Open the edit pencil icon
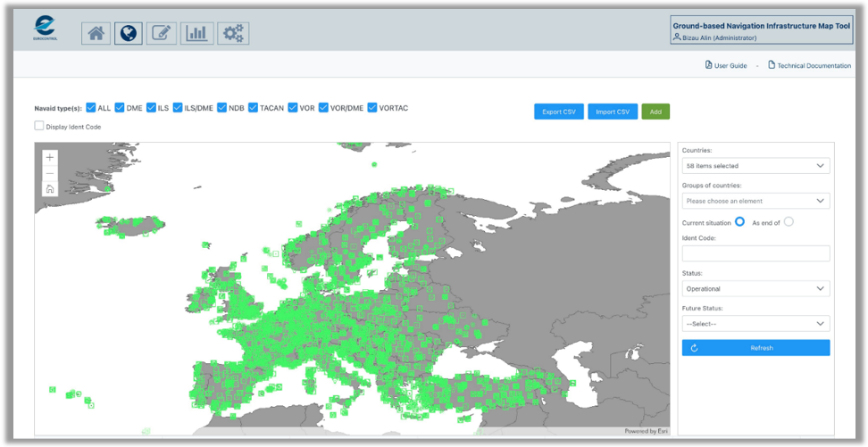 tap(161, 34)
